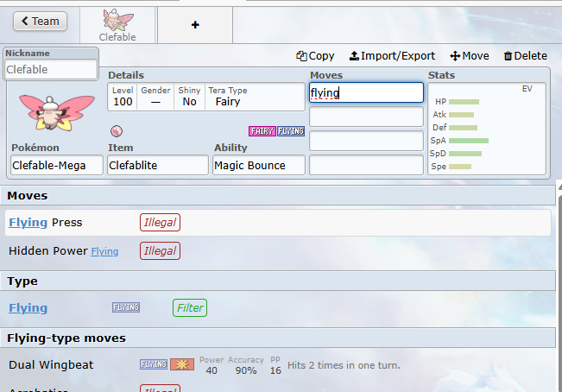The width and height of the screenshot is (562, 392).
Task: Open Import/Export
Action: point(392,56)
